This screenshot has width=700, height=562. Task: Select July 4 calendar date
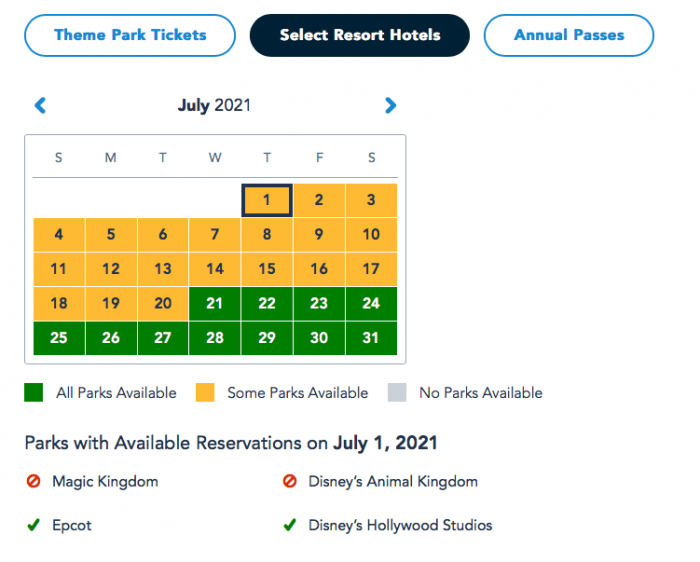pyautogui.click(x=59, y=235)
